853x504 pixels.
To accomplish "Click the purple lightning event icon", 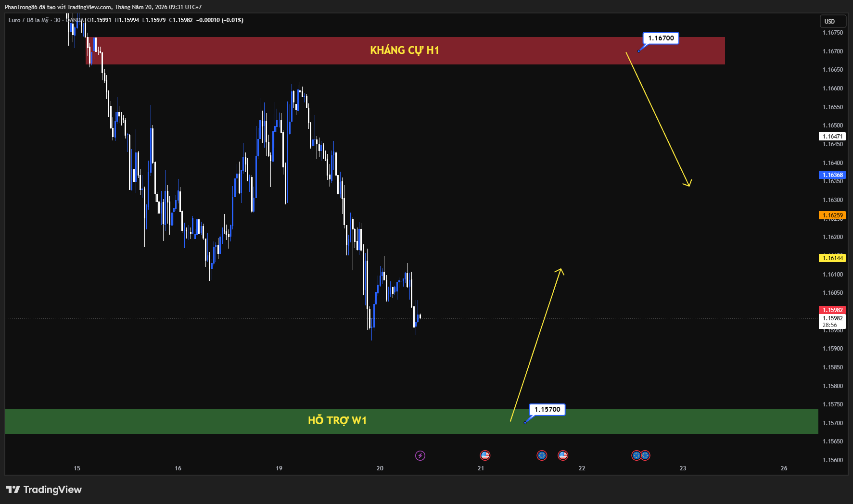I will [x=420, y=455].
